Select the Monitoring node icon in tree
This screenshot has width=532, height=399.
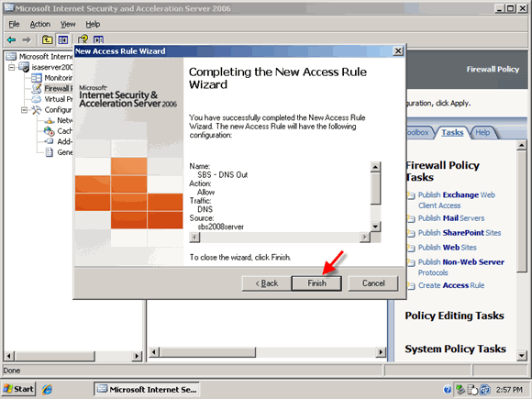pyautogui.click(x=37, y=78)
